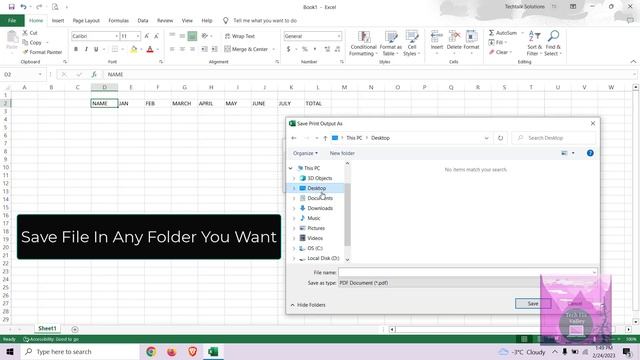Apply the red font color

(150, 49)
